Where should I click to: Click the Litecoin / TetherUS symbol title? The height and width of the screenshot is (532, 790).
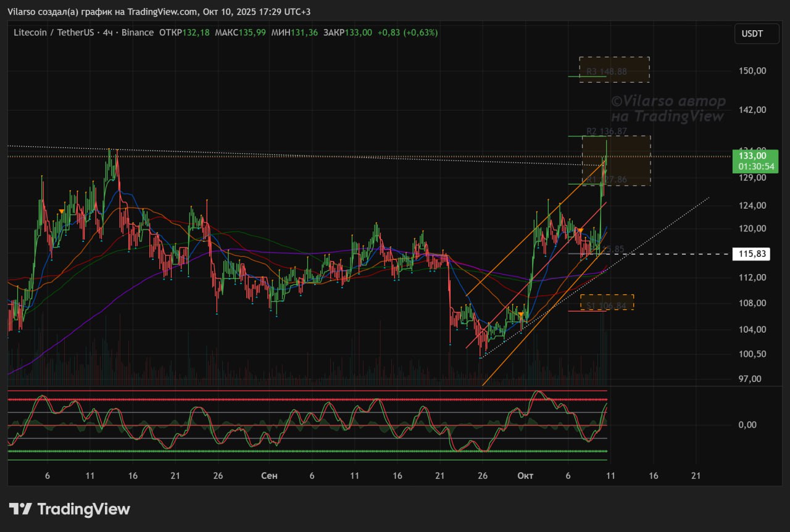(x=53, y=32)
